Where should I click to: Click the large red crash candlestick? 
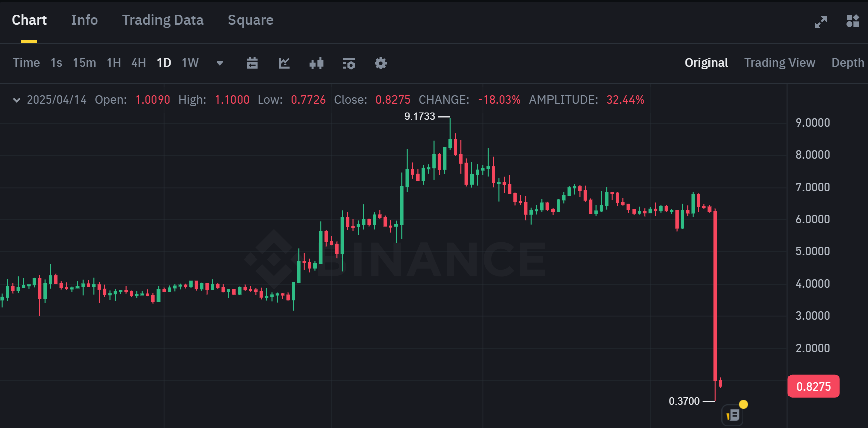pos(715,296)
